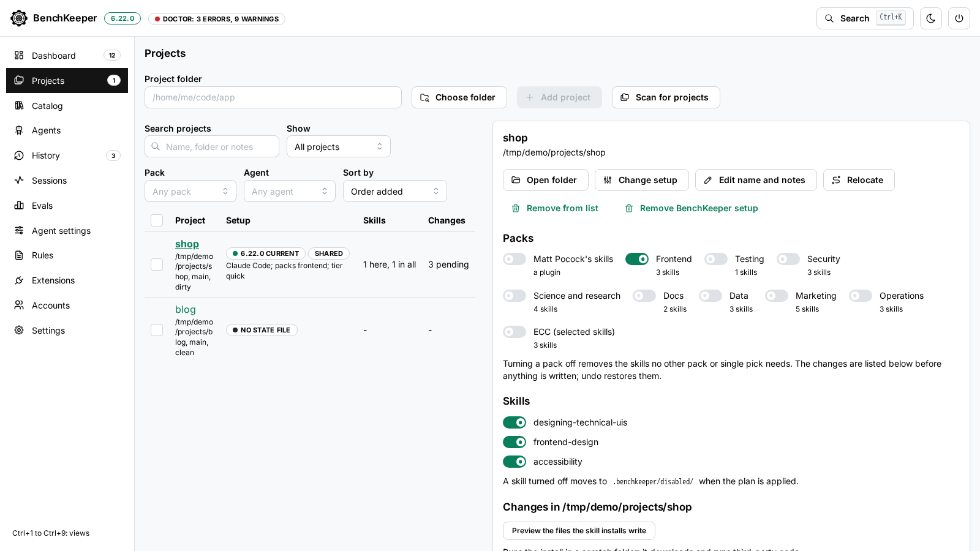Open Catalog from the sidebar

[x=67, y=106]
